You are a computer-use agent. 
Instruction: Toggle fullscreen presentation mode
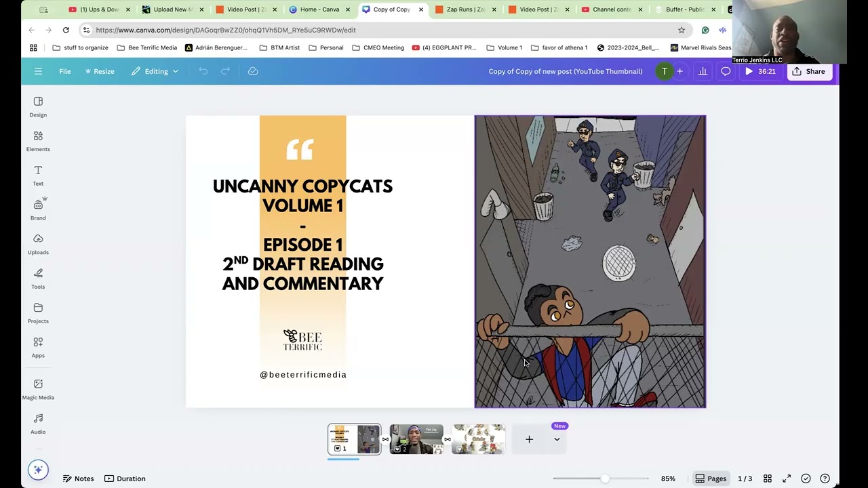787,479
